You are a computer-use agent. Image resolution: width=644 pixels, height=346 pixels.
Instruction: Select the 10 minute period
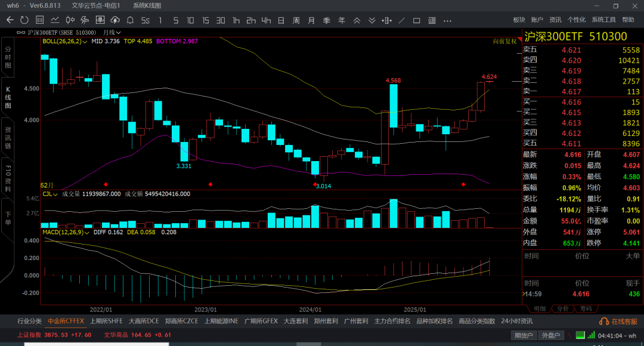point(190,20)
